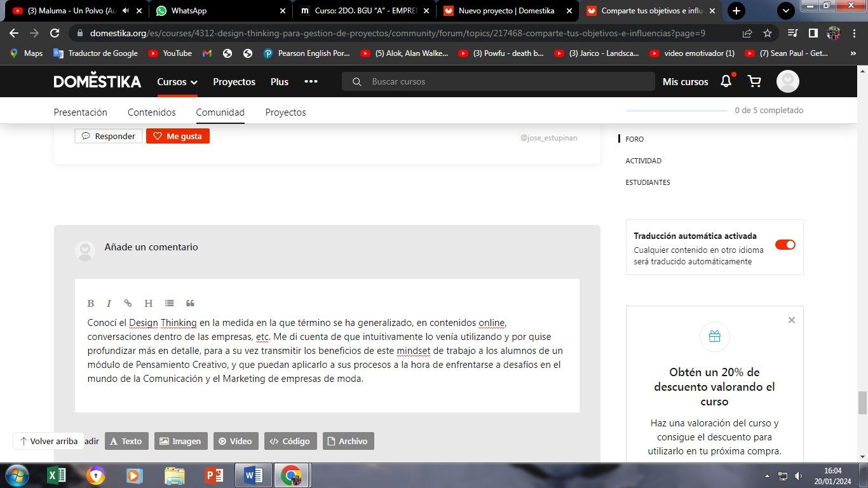Viewport: 868px width, 488px height.
Task: Click the Windows Start button
Action: 17,475
